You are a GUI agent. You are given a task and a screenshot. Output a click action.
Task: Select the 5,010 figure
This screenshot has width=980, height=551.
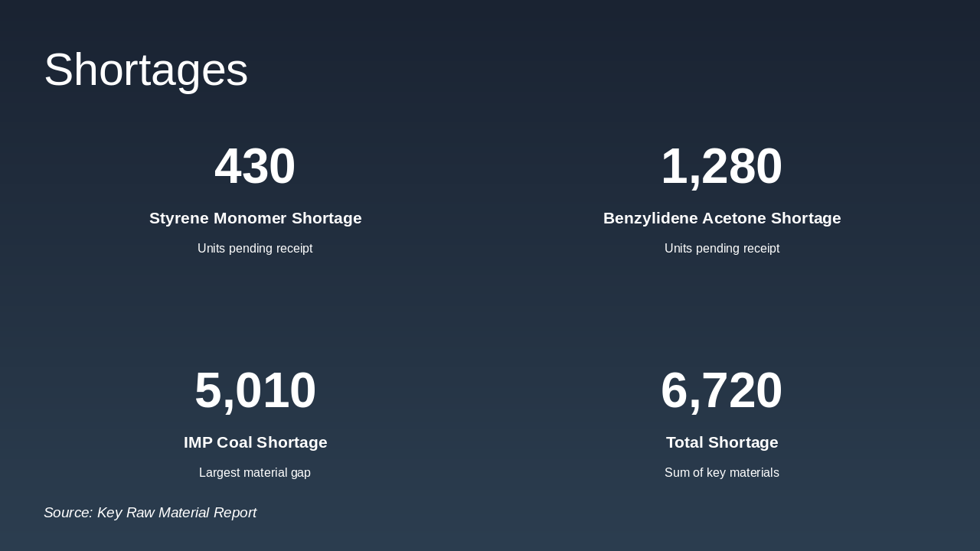click(255, 390)
